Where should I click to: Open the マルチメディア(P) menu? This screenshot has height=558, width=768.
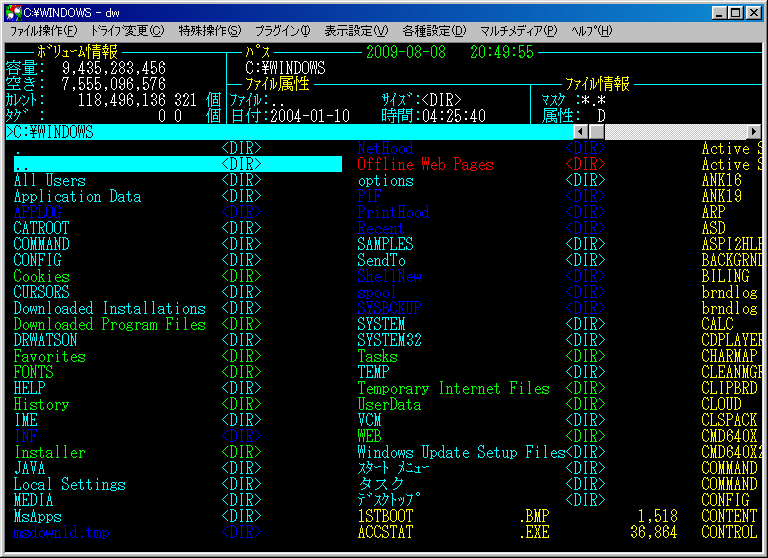[519, 31]
